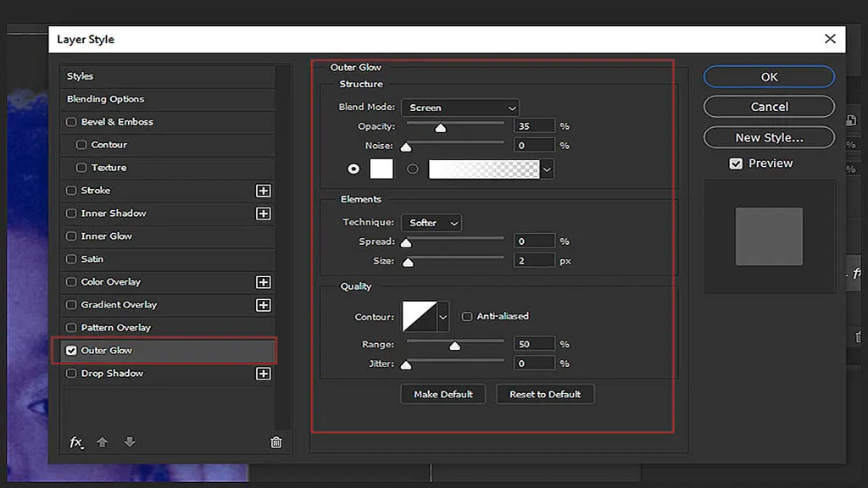Viewport: 868px width, 488px height.
Task: Add another Gradient Overlay with plus icon
Action: pyautogui.click(x=264, y=305)
